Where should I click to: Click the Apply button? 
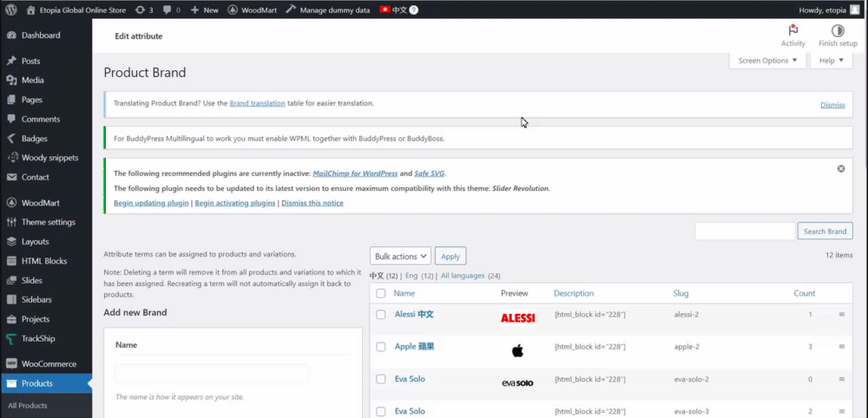point(450,257)
